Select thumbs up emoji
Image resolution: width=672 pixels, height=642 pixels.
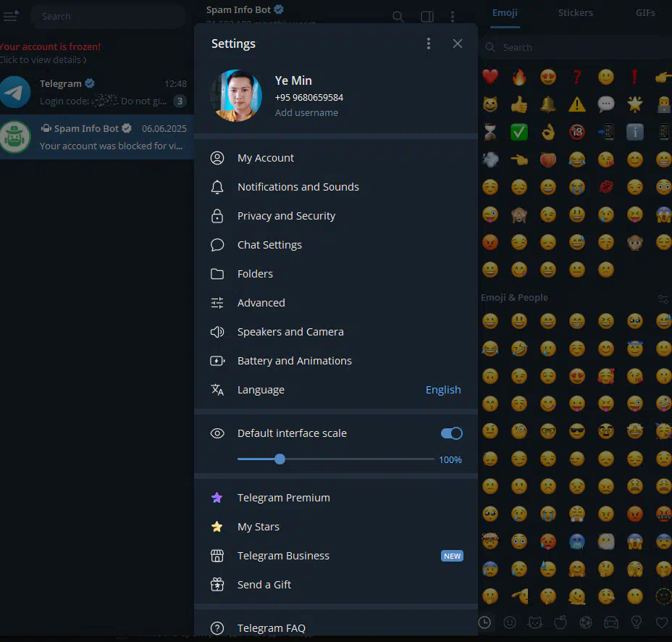pyautogui.click(x=519, y=104)
